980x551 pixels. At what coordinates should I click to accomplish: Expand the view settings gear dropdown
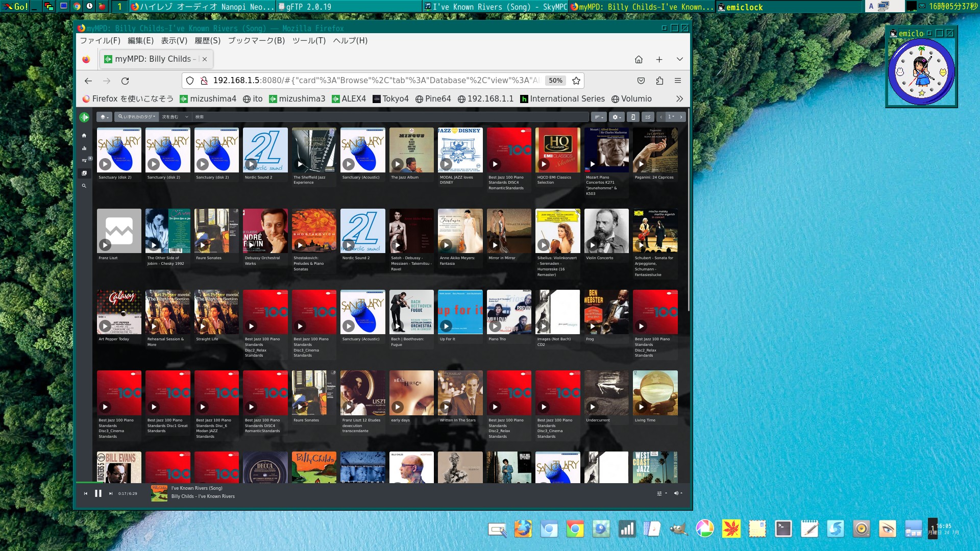click(617, 117)
